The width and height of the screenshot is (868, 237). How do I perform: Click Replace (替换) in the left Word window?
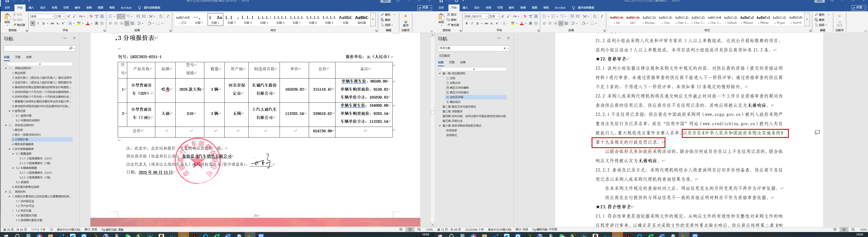[x=386, y=20]
